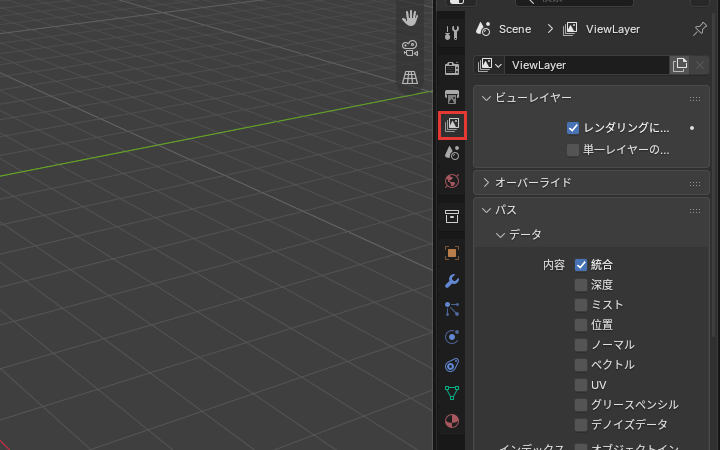Viewport: 720px width, 450px height.
Task: Open Collection properties tab
Action: [x=452, y=216]
